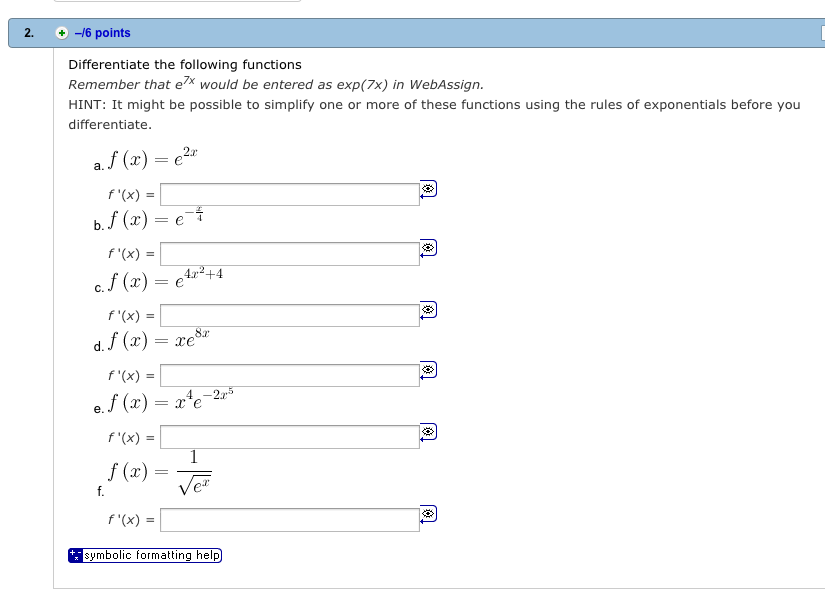Click the f'(x) answer box for part f
Image resolution: width=825 pixels, height=590 pixels.
pyautogui.click(x=290, y=519)
